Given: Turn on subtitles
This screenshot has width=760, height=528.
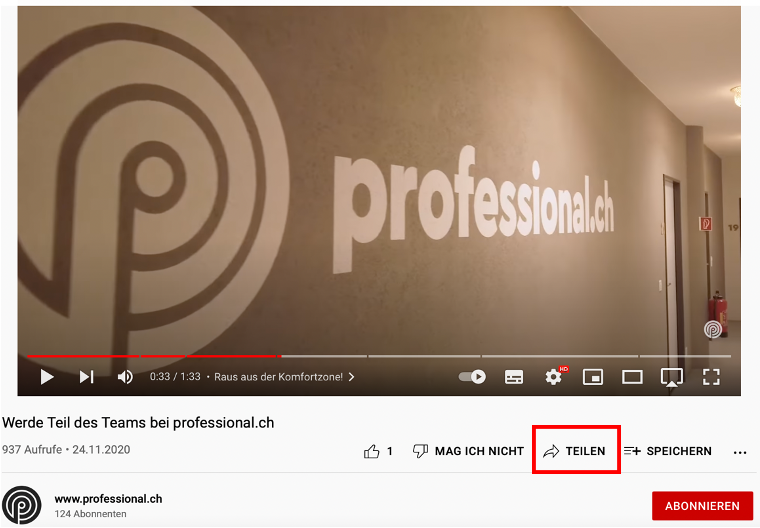Looking at the screenshot, I should tap(514, 377).
